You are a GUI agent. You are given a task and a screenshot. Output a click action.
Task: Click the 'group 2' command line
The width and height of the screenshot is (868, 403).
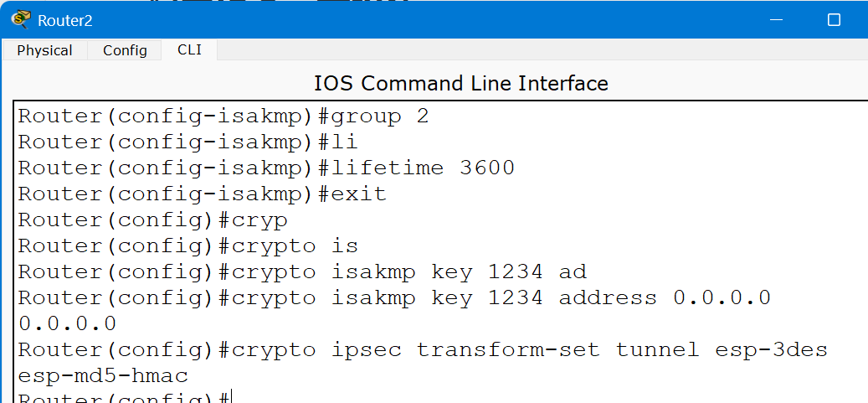[x=223, y=116]
